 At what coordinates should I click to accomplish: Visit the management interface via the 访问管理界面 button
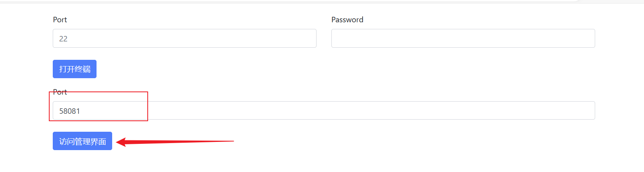82,141
